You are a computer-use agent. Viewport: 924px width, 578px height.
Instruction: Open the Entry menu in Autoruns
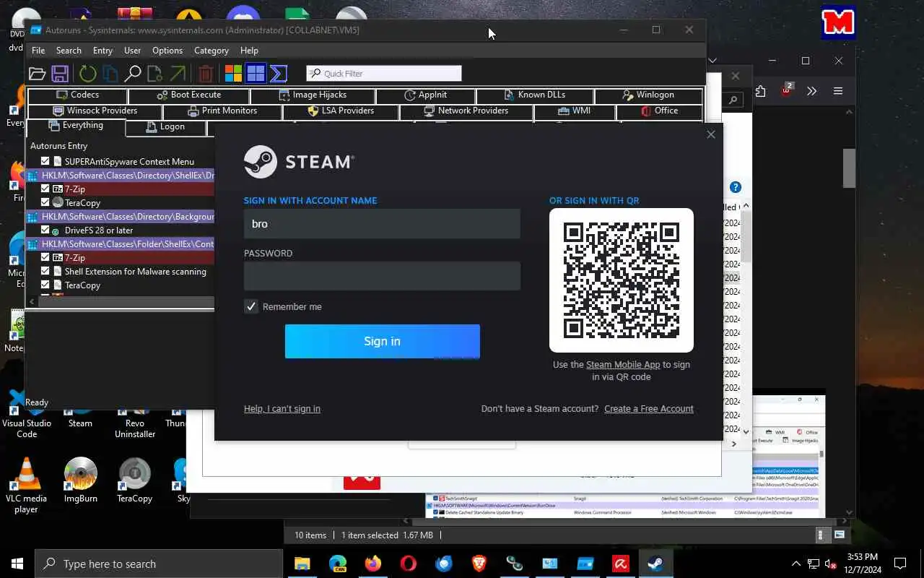103,51
